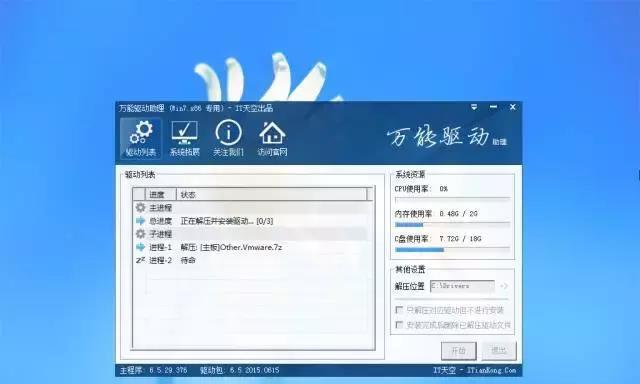Open the title bar dropdown menu arrow
The height and width of the screenshot is (384, 640).
(474, 107)
